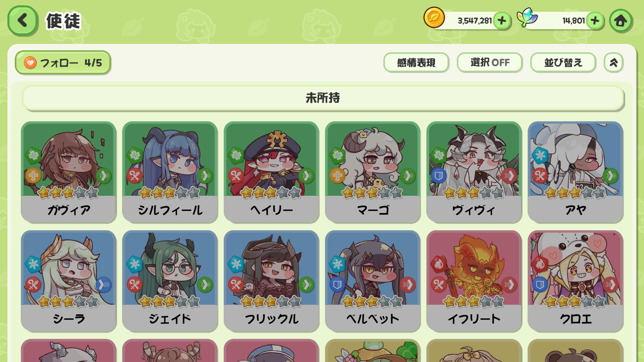Add gold coins with the plus icon

(x=502, y=21)
